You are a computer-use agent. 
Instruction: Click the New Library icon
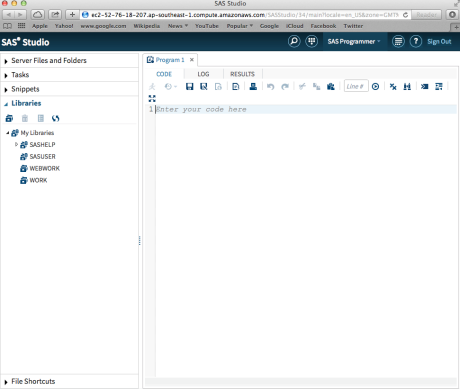(x=9, y=118)
